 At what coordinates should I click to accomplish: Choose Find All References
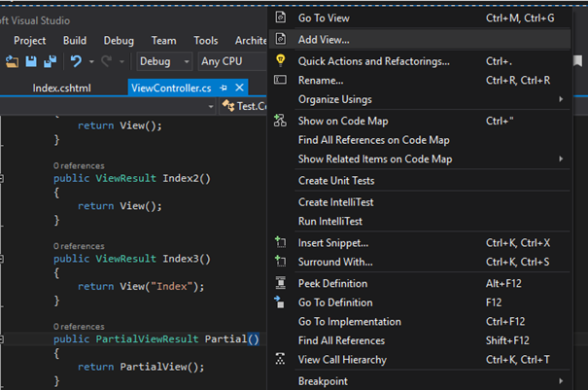[420, 340]
